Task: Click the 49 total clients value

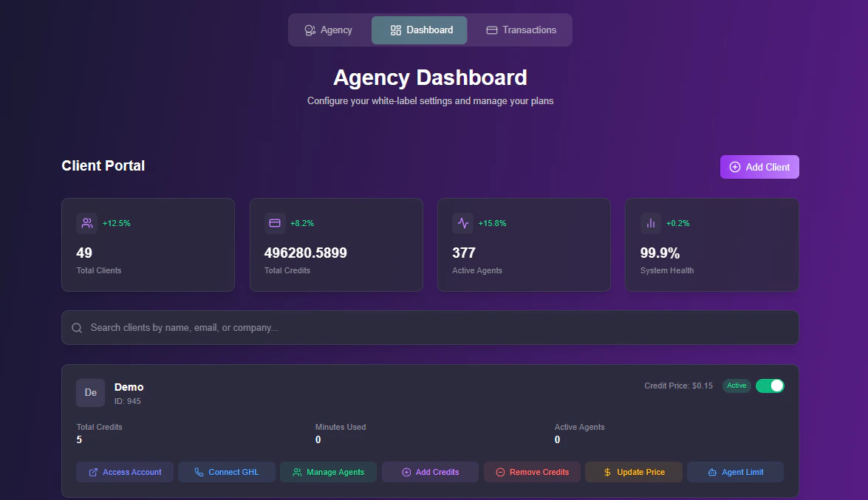Action: click(84, 253)
